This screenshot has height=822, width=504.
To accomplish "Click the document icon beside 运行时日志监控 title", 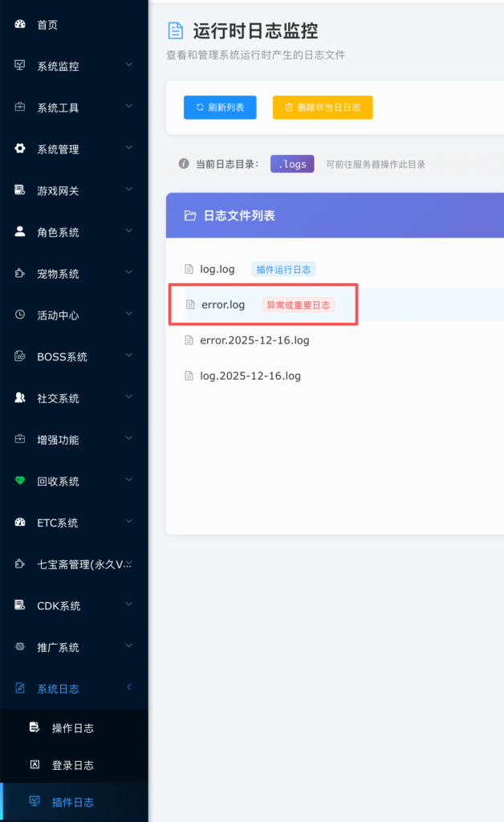I will (x=176, y=31).
